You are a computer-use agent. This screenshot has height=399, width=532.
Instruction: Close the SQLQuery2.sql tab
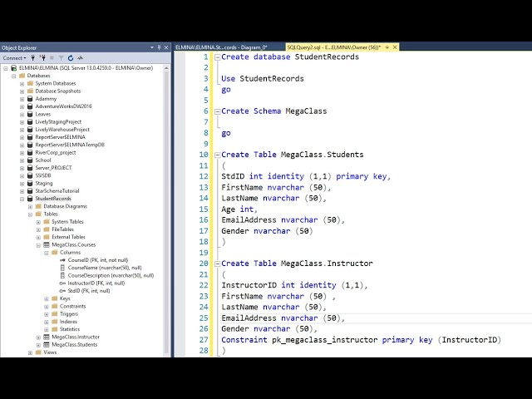click(395, 47)
